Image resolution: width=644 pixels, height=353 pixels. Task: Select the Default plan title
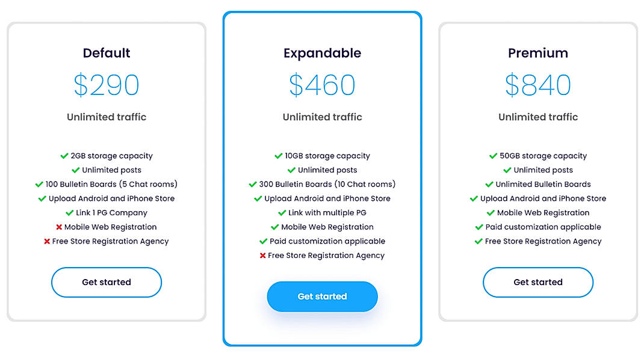pyautogui.click(x=107, y=53)
